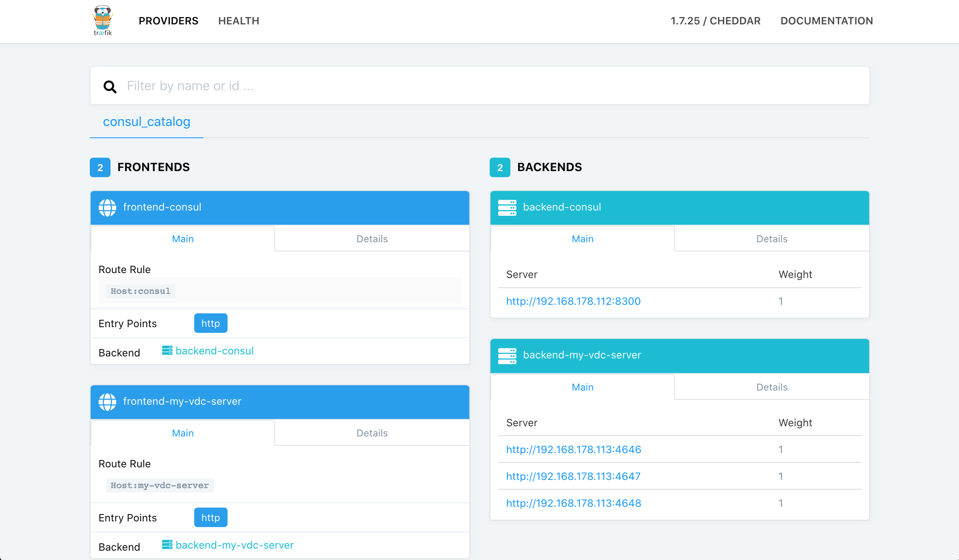Click globe icon on frontend-my-vdc-server header
Viewport: 959px width, 560px height.
click(x=107, y=402)
